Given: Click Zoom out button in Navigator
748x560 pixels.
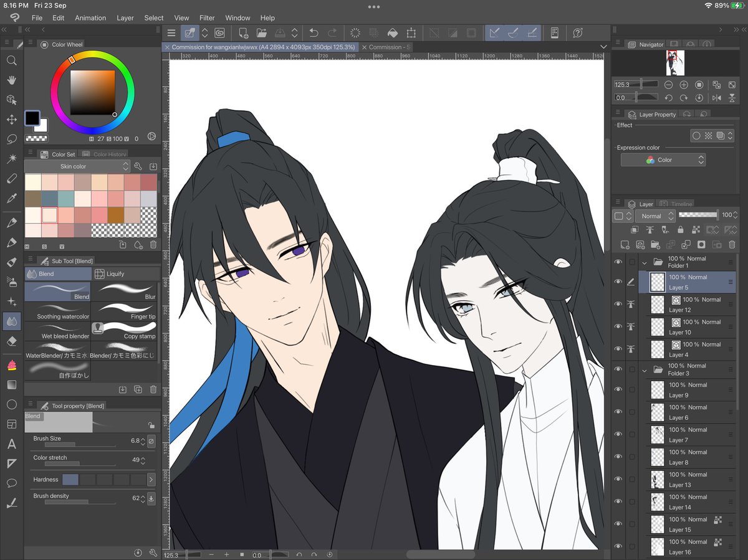Looking at the screenshot, I should (668, 85).
